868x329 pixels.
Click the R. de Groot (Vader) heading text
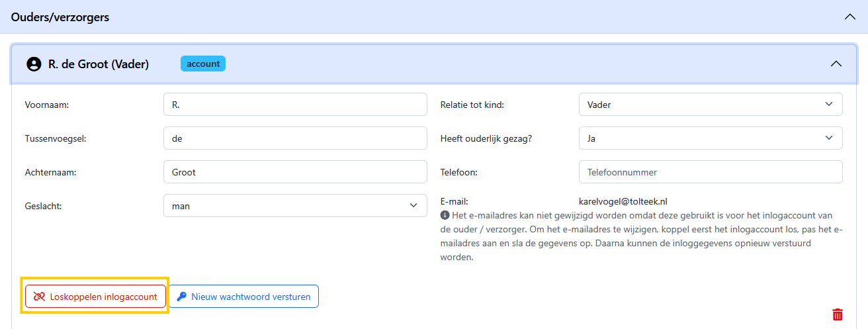(99, 64)
